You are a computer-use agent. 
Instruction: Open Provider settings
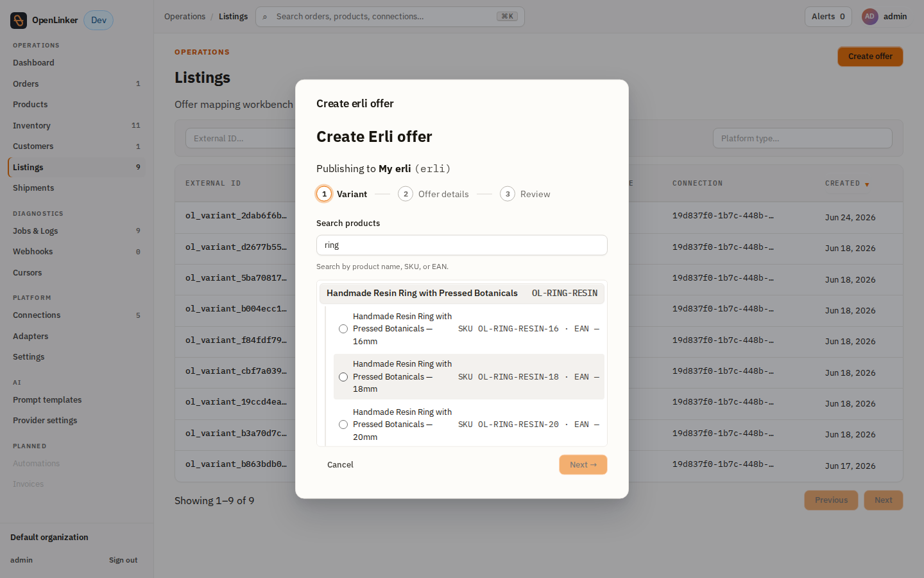click(x=76, y=421)
